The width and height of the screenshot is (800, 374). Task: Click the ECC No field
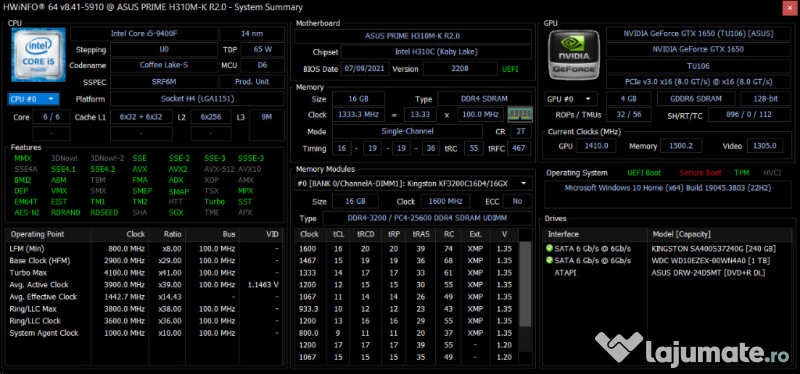pos(517,201)
